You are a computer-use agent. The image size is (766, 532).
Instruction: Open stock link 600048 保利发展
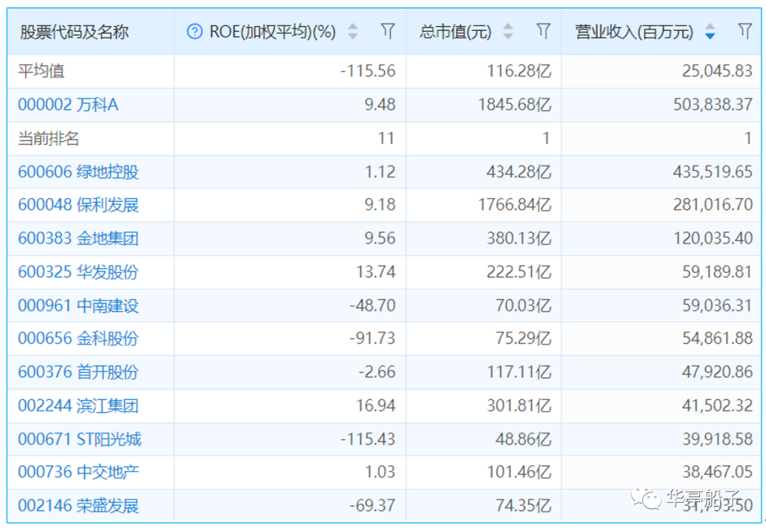(78, 205)
